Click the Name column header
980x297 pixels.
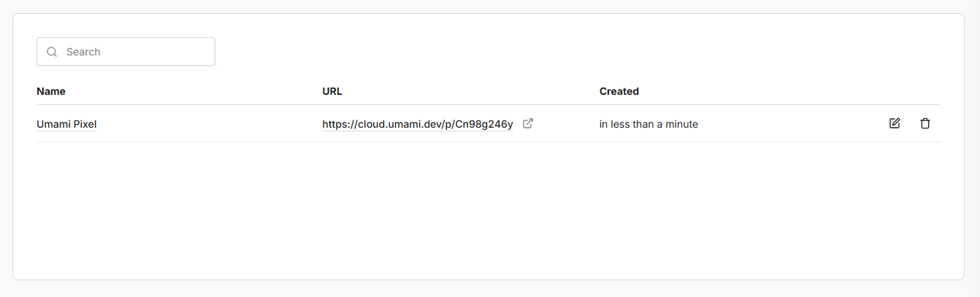click(51, 91)
